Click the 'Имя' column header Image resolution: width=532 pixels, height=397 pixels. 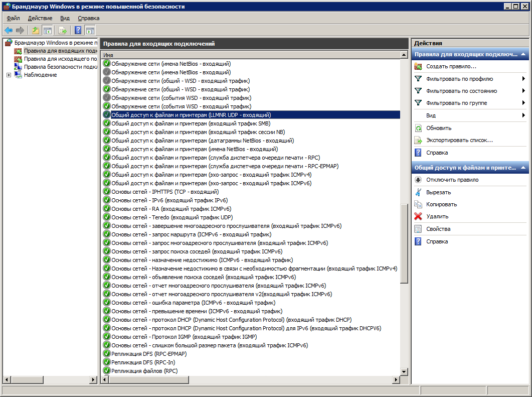pyautogui.click(x=251, y=55)
